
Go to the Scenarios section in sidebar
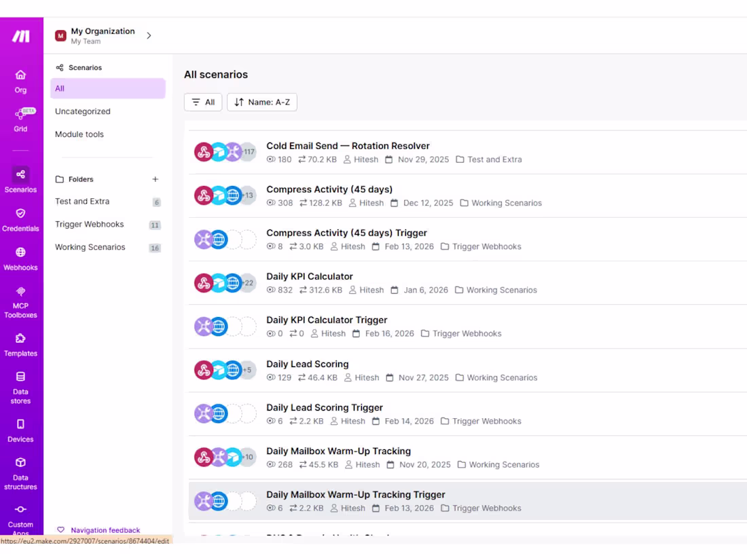(20, 180)
